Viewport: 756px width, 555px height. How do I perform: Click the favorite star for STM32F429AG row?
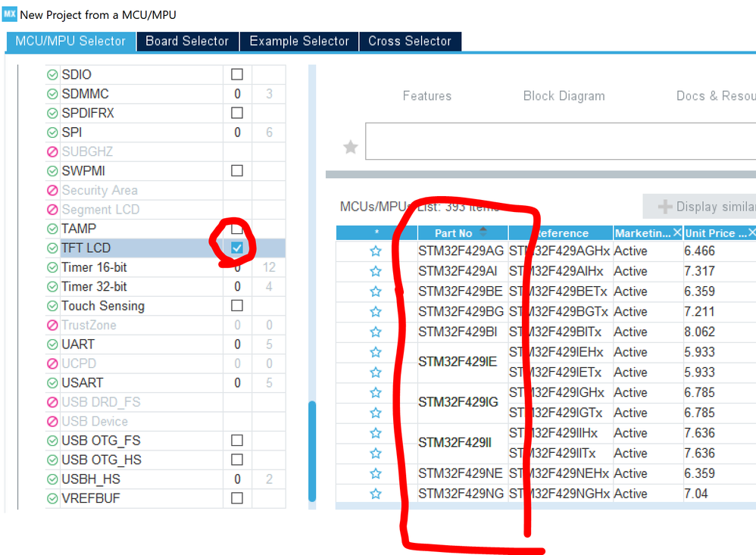point(376,251)
